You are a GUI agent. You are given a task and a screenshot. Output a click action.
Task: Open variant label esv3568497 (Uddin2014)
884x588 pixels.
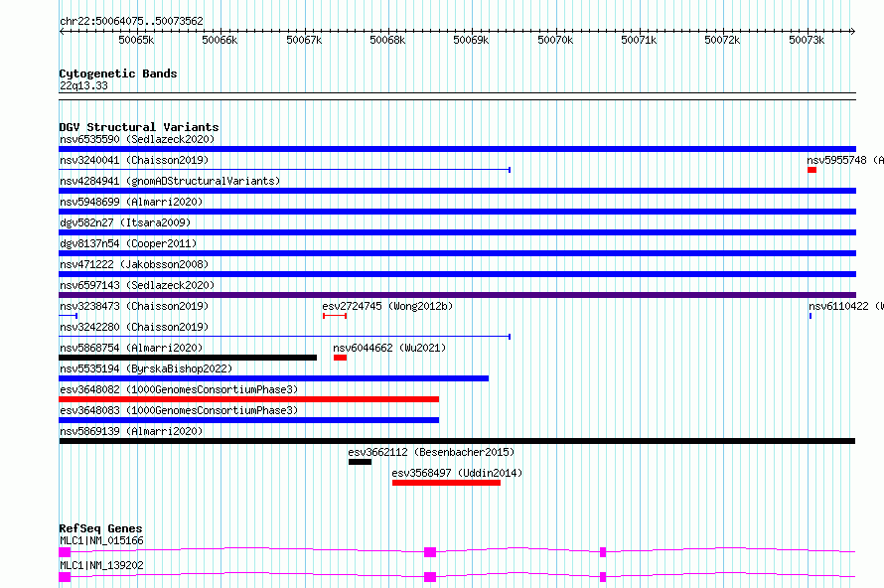tap(457, 473)
